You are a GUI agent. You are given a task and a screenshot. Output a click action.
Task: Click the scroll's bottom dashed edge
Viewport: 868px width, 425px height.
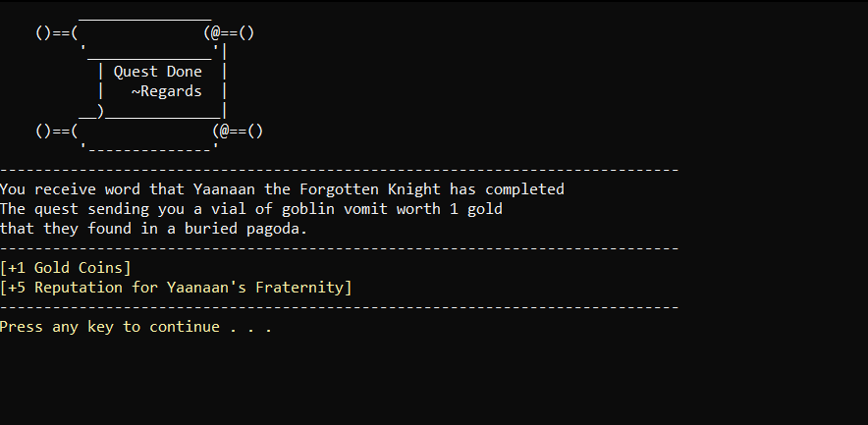click(149, 149)
